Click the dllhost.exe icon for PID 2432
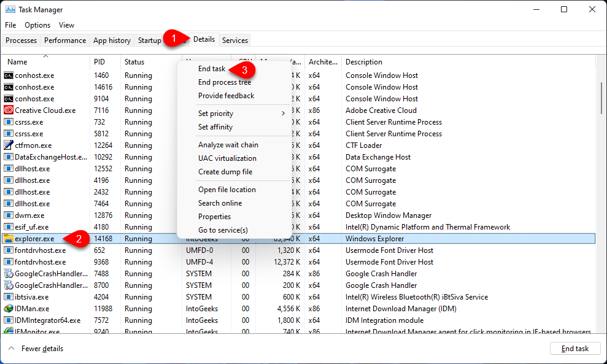 [8, 192]
